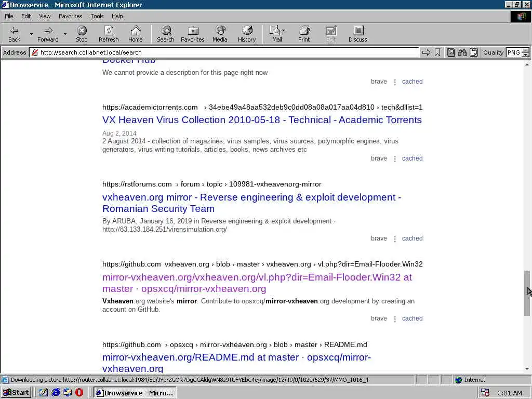
Task: Select the Browservice taskbar button
Action: 135,393
